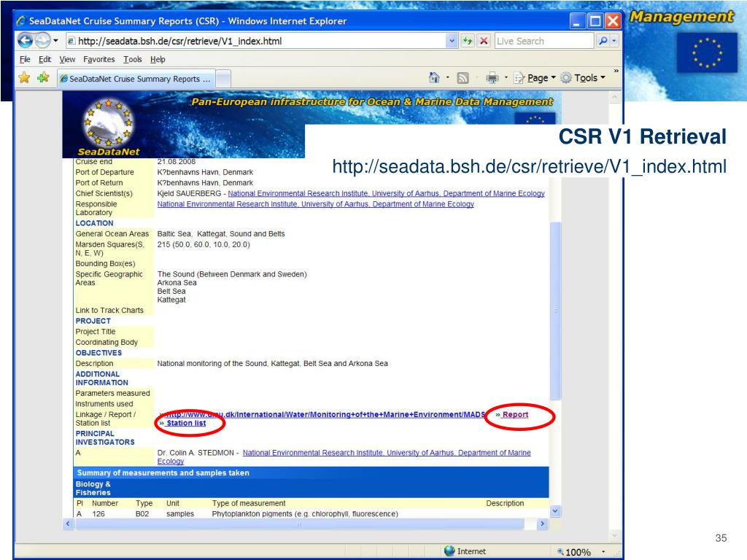Minimize the Internet Explorer window
This screenshot has width=747, height=560.
pos(577,21)
